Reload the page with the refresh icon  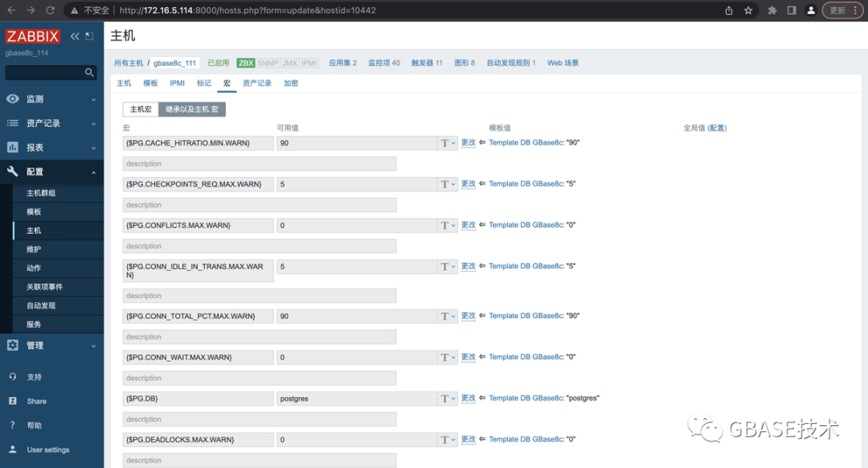pos(50,10)
